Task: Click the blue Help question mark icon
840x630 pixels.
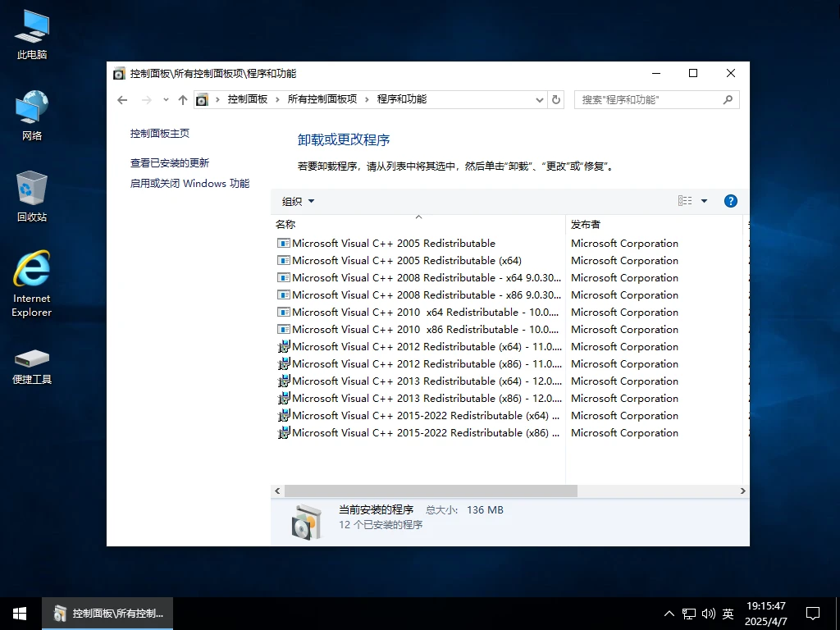Action: 730,200
